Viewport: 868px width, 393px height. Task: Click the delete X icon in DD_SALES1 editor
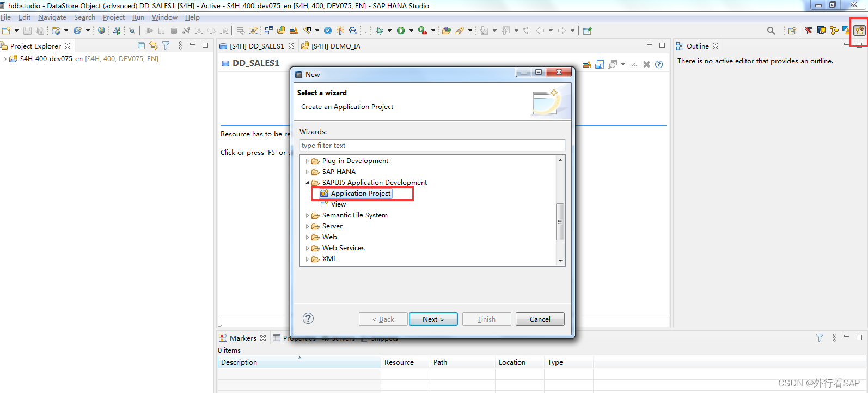coord(646,64)
